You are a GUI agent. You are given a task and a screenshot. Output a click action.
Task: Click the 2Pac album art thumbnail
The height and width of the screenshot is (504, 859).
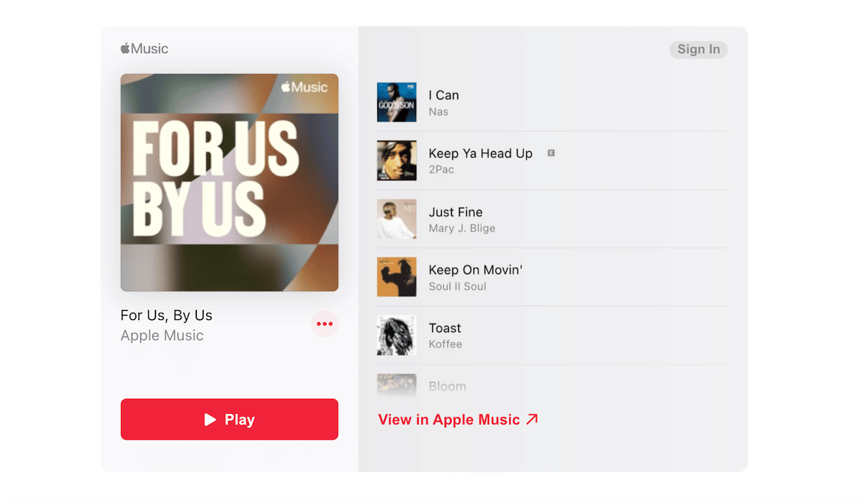click(x=397, y=160)
